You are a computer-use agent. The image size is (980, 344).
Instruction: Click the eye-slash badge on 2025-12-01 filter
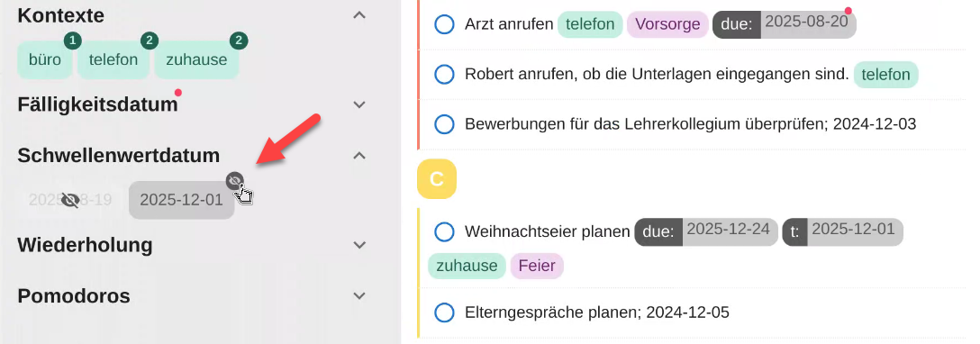coord(234,181)
